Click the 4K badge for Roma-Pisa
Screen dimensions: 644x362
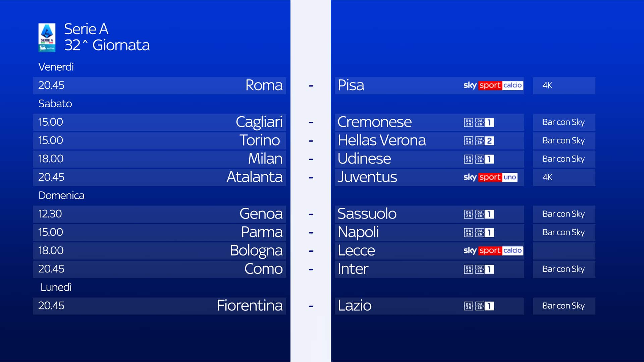[547, 85]
